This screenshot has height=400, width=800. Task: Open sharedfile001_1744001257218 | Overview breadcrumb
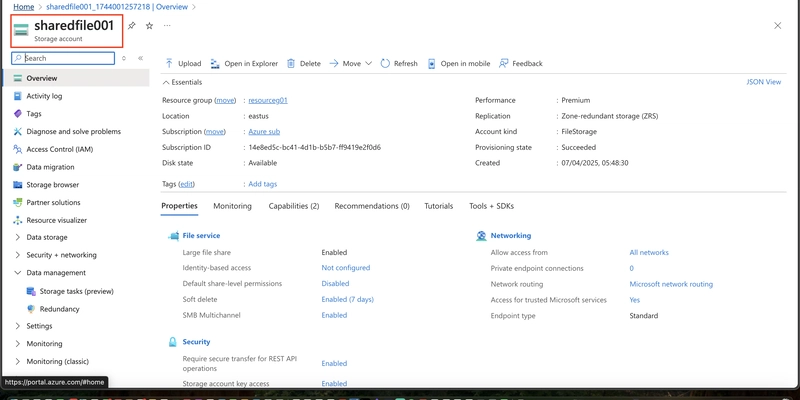pos(117,7)
